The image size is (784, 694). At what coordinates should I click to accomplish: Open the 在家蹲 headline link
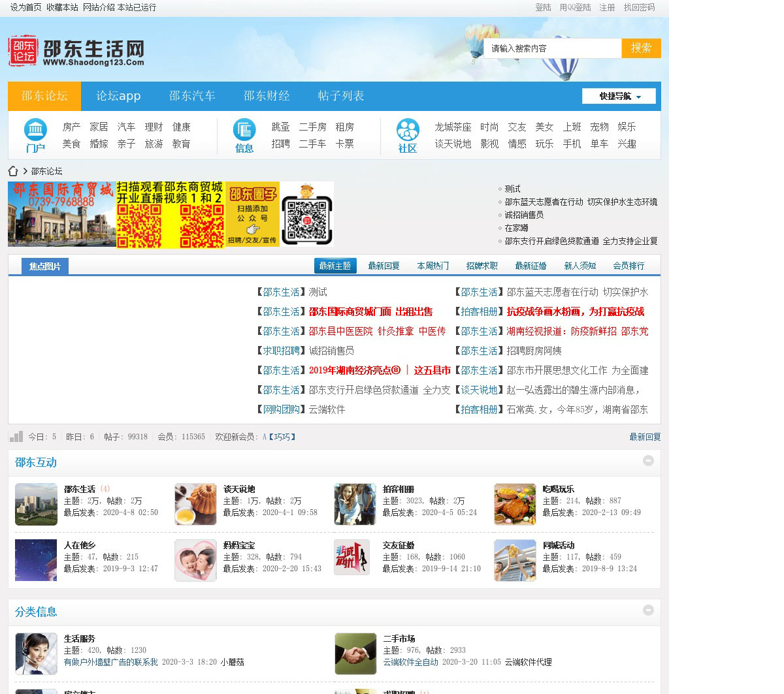tap(516, 228)
